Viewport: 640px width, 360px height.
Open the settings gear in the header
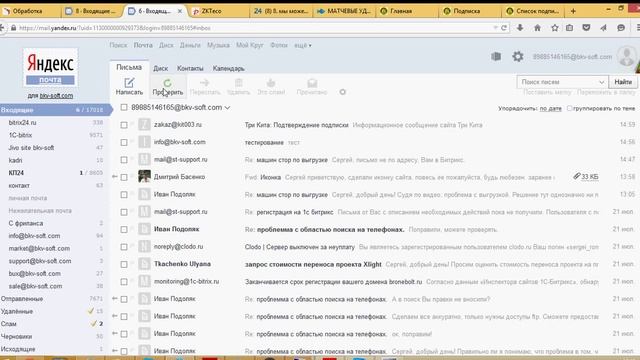tap(518, 56)
